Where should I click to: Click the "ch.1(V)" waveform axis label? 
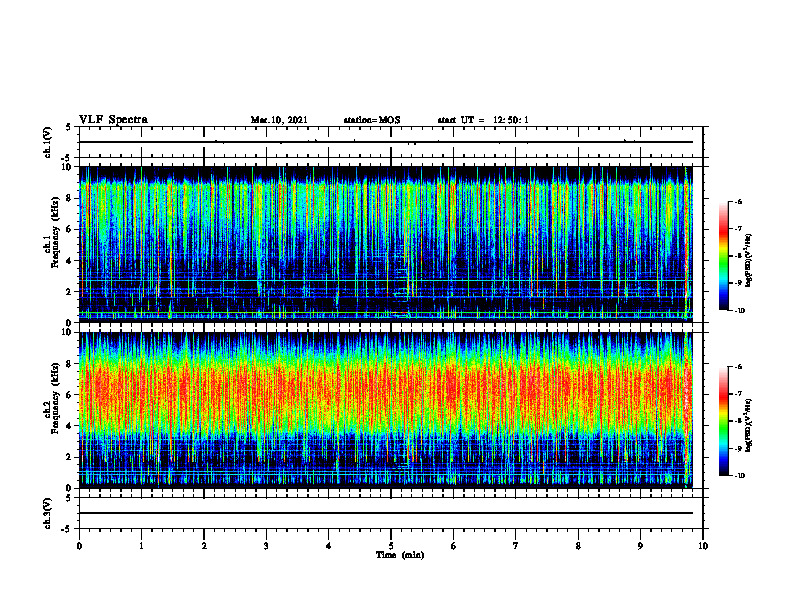[x=48, y=142]
